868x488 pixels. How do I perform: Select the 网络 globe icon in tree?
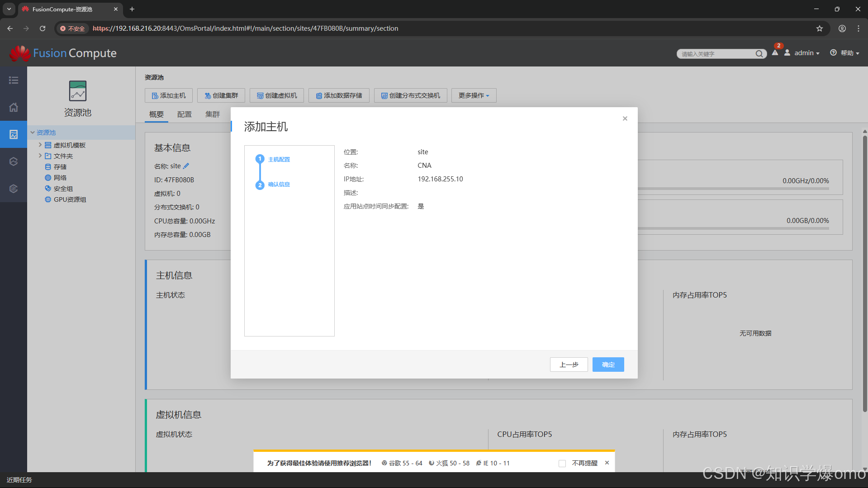[47, 178]
